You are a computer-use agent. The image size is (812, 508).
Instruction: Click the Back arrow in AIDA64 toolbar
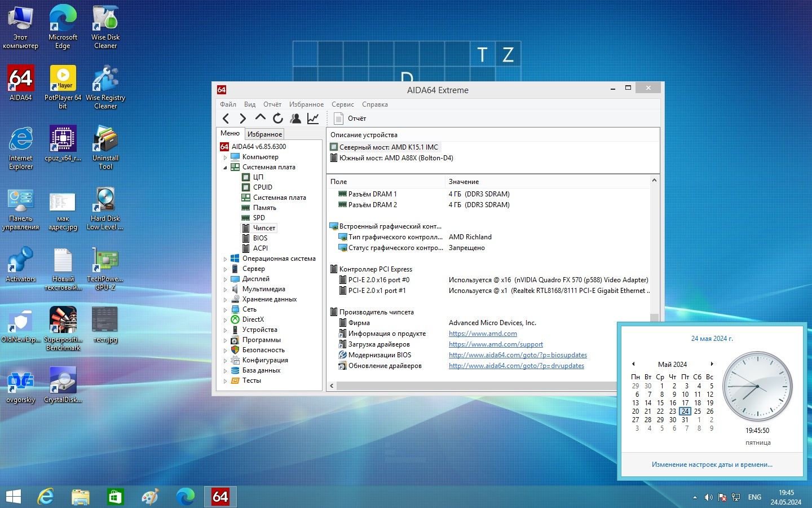226,119
